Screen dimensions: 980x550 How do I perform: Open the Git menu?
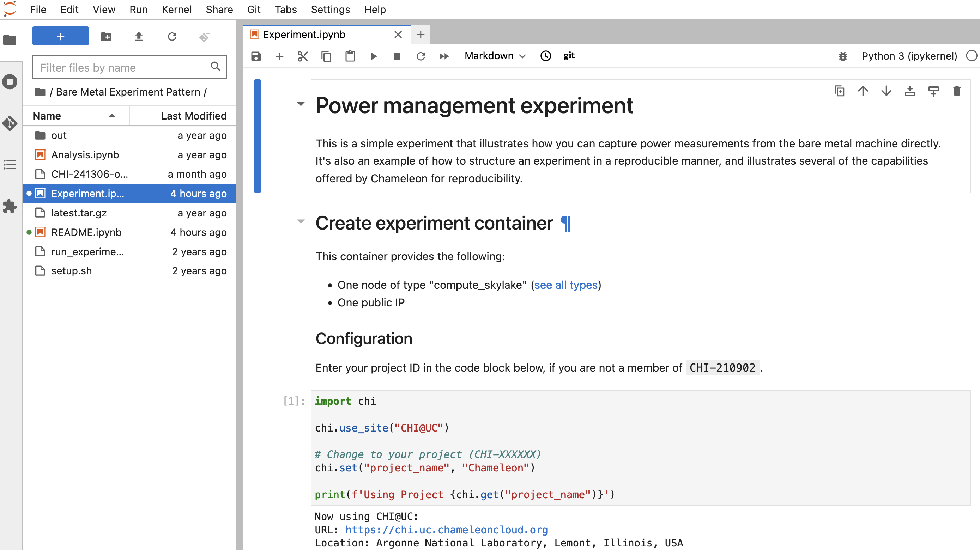tap(254, 10)
